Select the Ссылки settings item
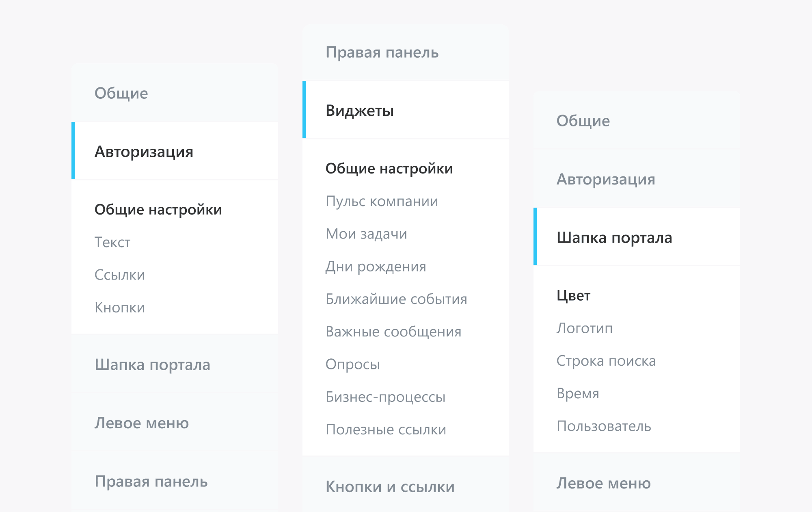This screenshot has width=812, height=512. (119, 275)
